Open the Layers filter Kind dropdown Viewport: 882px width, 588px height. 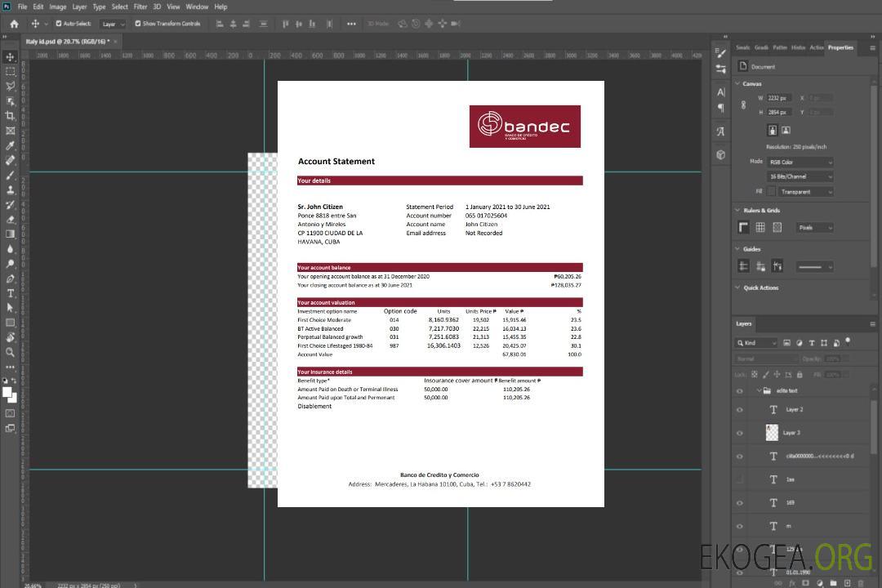(756, 343)
